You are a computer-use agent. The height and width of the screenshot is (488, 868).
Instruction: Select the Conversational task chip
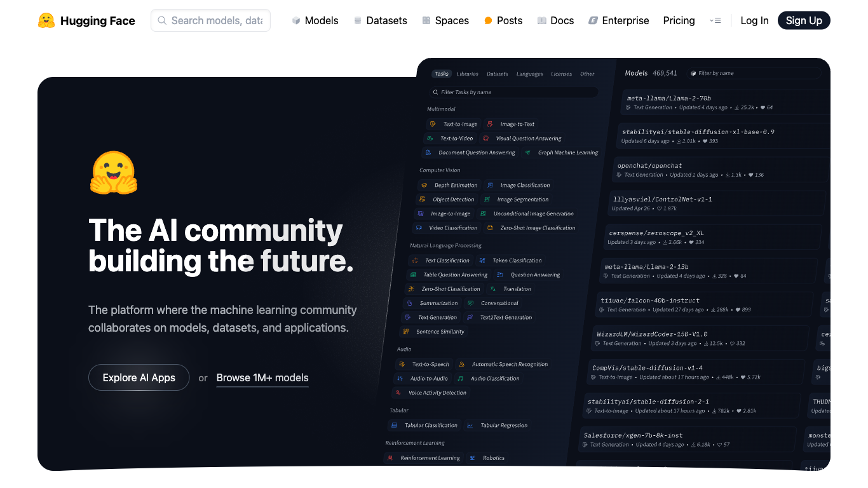(x=493, y=303)
